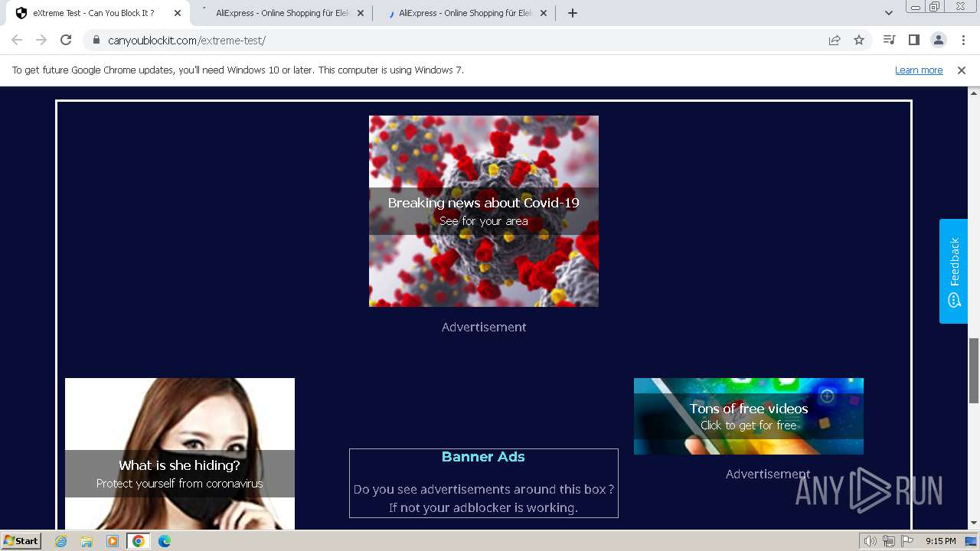The image size is (980, 551).
Task: Share this page icon
Action: (x=835, y=40)
